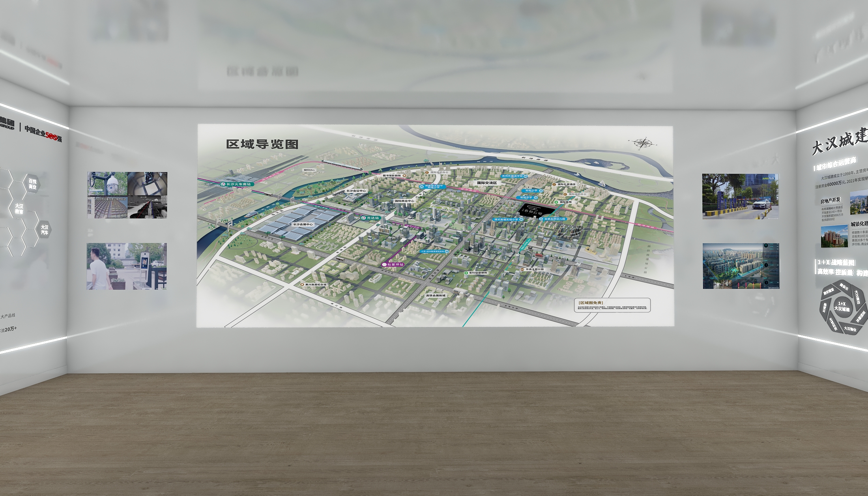Click the 长沙会展中心 map label
868x496 pixels.
[x=303, y=224]
